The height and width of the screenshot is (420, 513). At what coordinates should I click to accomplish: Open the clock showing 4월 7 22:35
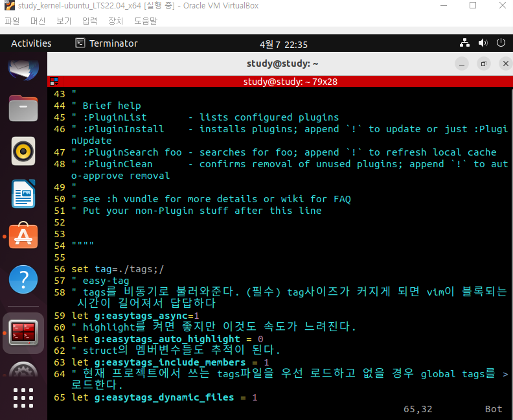pos(284,44)
